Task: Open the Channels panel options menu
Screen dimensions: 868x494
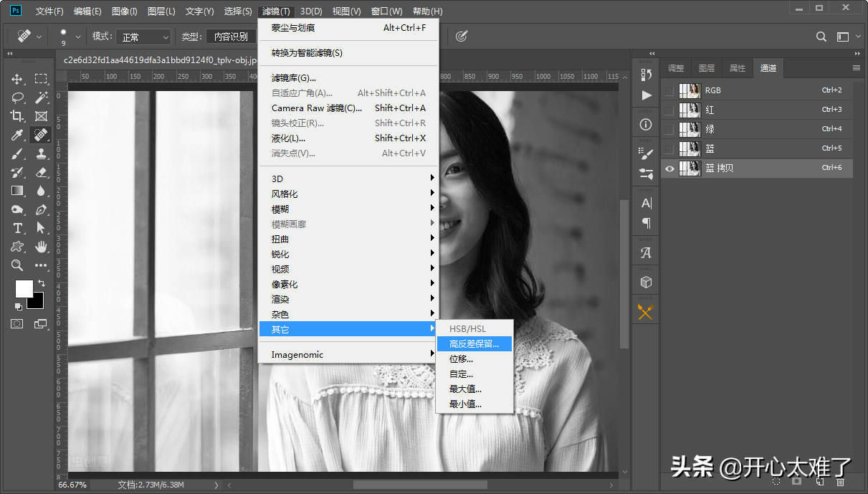Action: [x=856, y=67]
